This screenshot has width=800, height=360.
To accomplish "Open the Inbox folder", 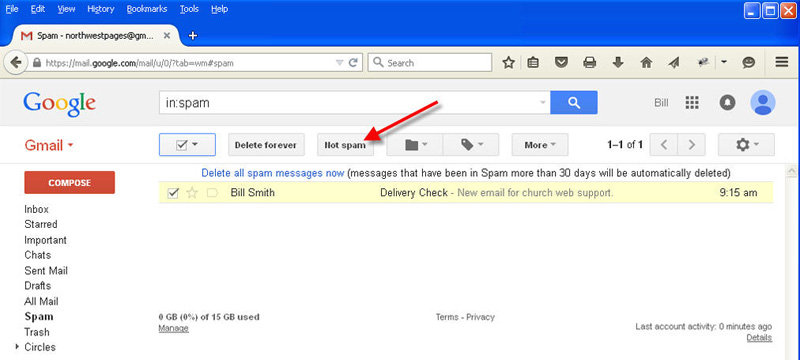I will [37, 209].
